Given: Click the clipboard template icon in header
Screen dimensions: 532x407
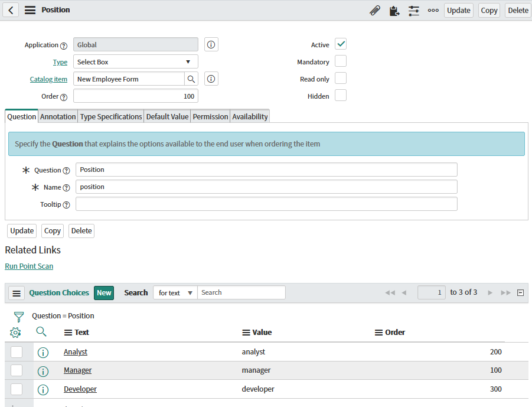Looking at the screenshot, I should (394, 11).
